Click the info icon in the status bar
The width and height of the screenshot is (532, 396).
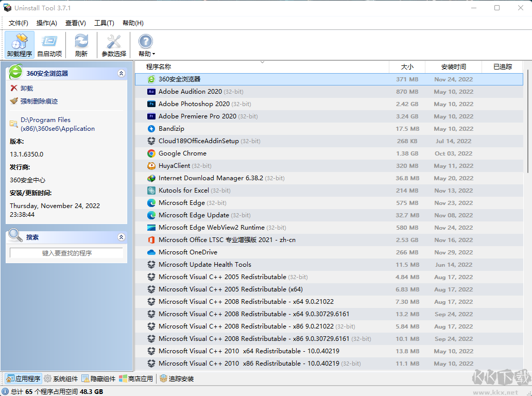coord(5,390)
